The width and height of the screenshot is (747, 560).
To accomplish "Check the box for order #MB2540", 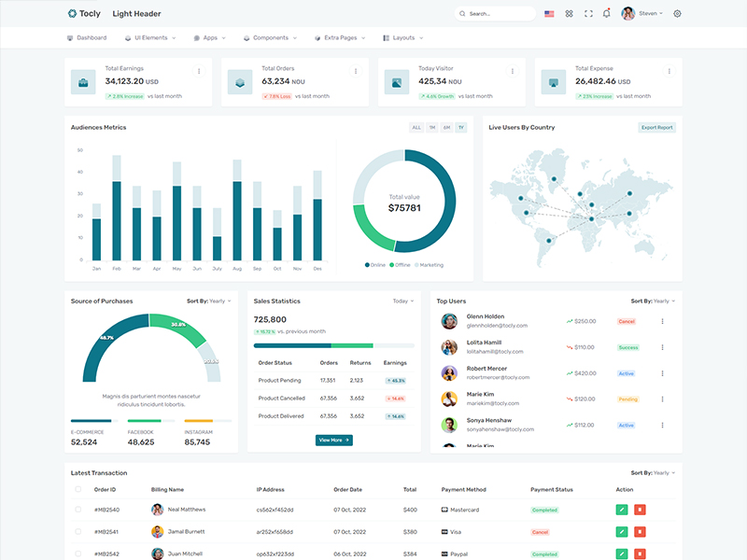I will [78, 509].
